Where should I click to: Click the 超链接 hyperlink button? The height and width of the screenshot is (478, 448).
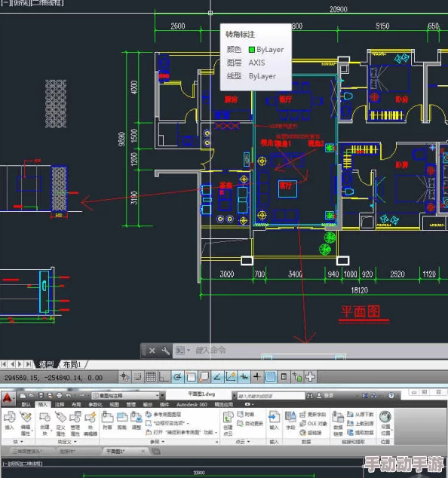tap(311, 433)
